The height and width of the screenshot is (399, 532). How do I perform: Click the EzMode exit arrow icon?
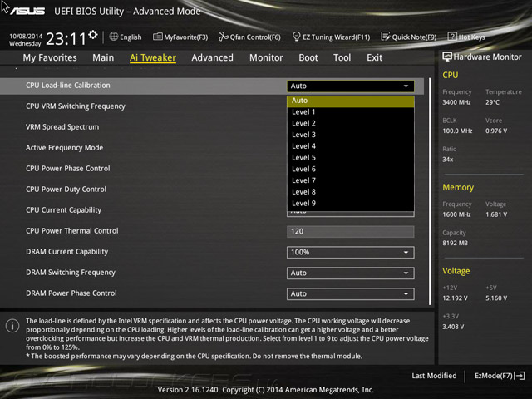[520, 376]
